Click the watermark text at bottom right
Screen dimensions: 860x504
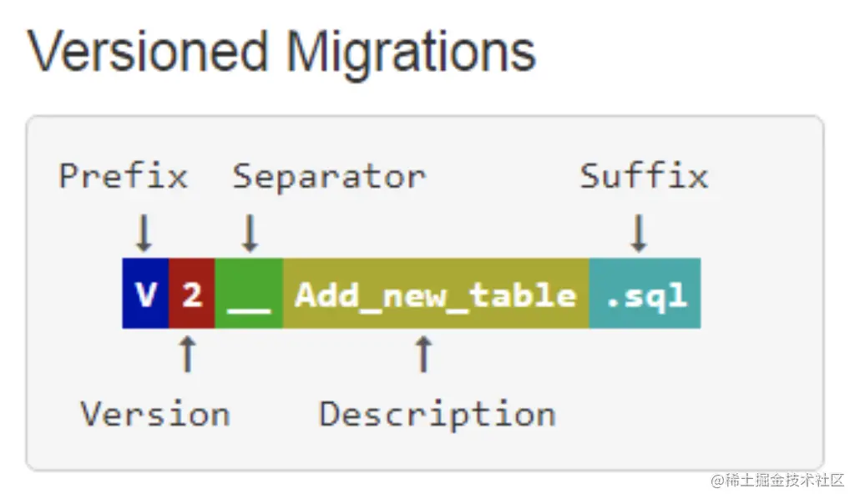777,481
